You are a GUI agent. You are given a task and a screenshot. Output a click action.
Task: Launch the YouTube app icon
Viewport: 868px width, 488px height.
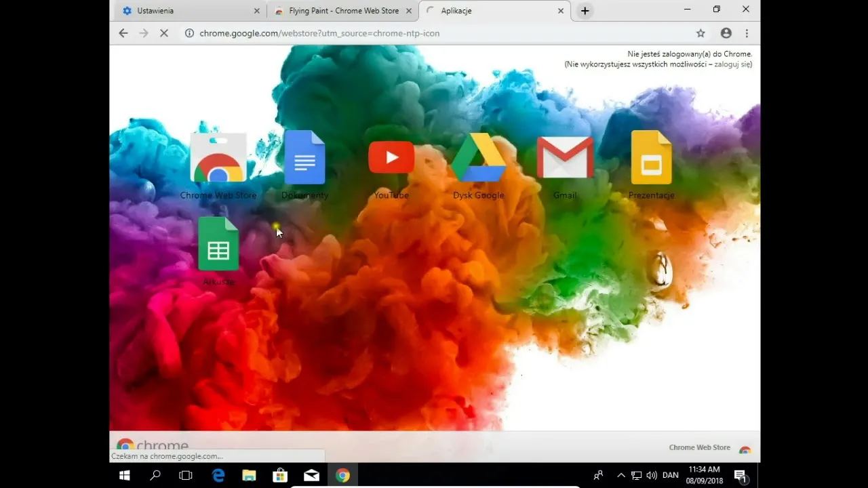point(391,157)
